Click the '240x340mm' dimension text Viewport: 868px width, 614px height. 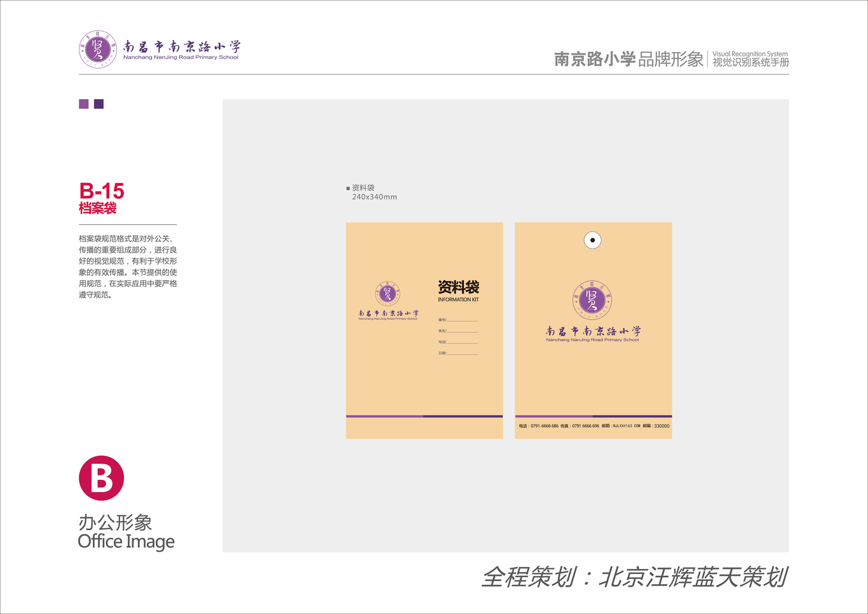pos(374,197)
